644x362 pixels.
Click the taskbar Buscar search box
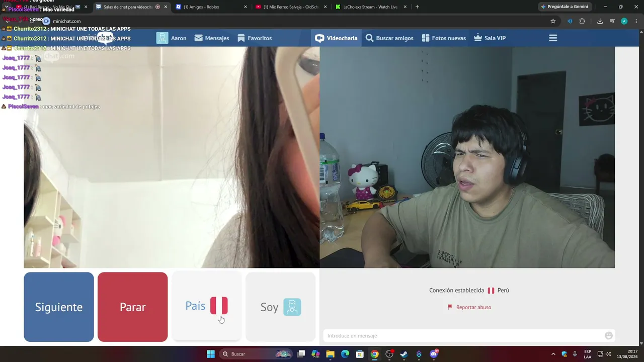tap(257, 354)
